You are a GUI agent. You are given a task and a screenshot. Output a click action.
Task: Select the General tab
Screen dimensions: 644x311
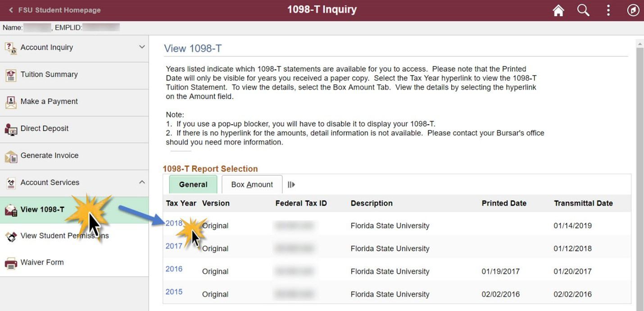pos(193,185)
